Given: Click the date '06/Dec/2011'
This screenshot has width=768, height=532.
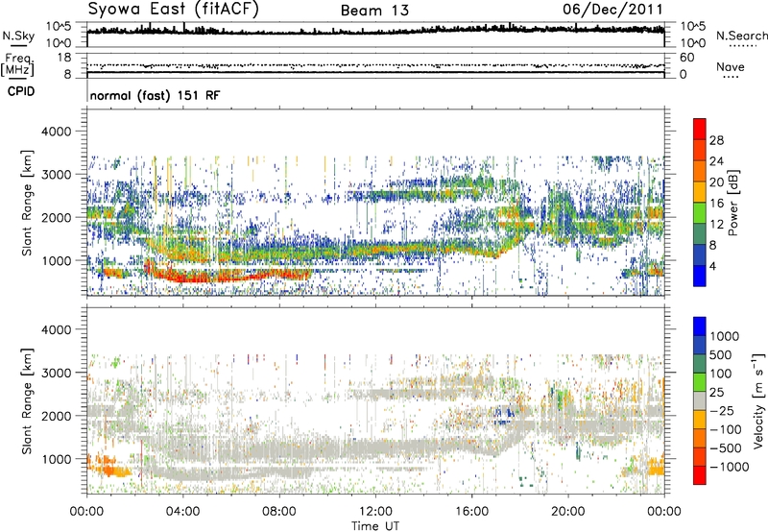Looking at the screenshot, I should 612,10.
